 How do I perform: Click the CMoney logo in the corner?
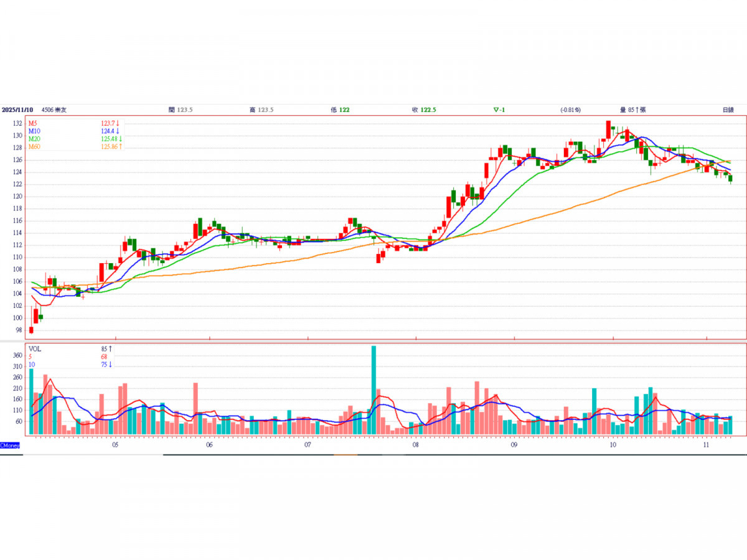(x=11, y=446)
